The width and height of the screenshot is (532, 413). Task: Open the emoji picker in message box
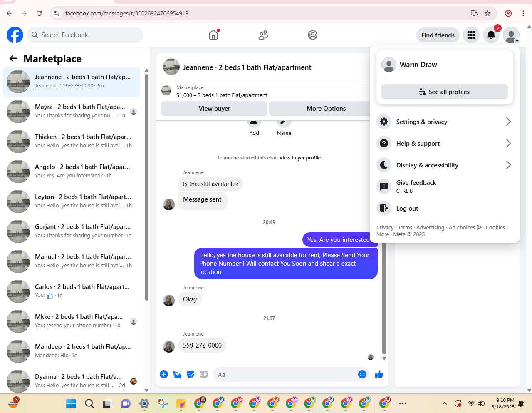(362, 374)
